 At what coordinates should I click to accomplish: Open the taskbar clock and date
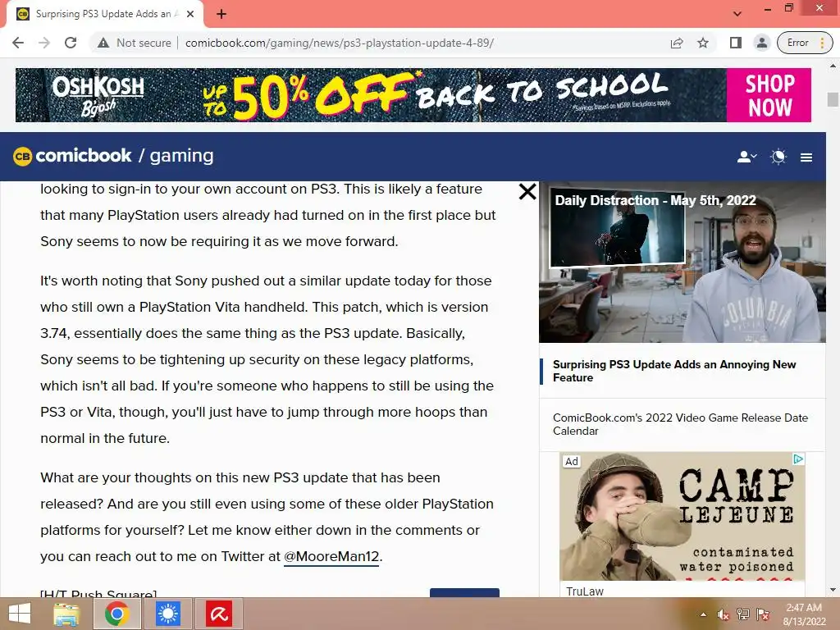tap(804, 614)
